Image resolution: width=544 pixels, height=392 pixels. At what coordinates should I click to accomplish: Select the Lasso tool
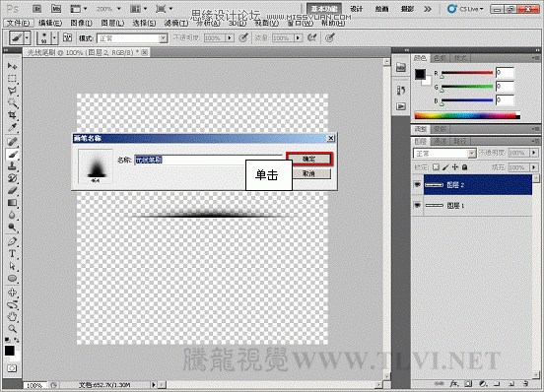[12, 91]
